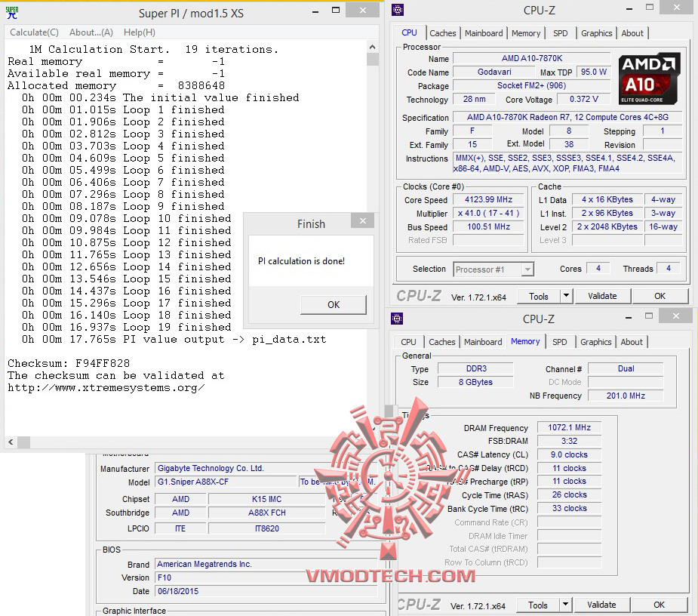Open SPD tab in lower CPU-Z window
Image resolution: width=698 pixels, height=616 pixels.
[560, 342]
